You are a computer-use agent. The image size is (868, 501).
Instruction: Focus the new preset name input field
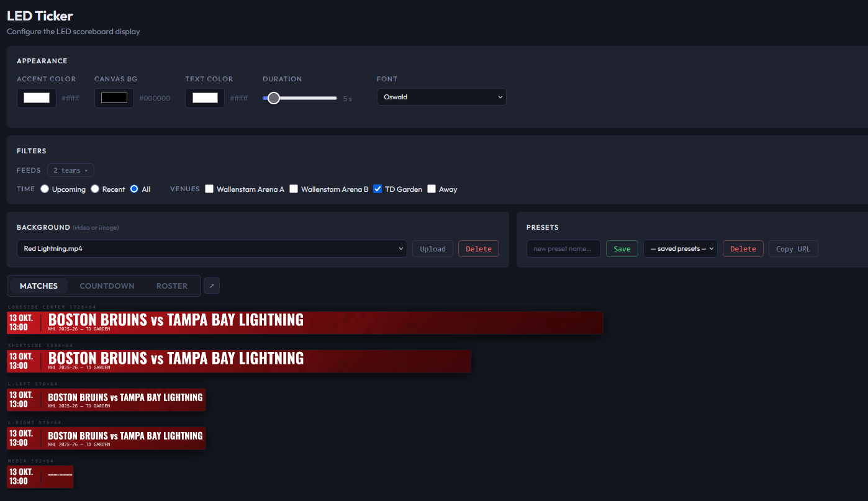[x=564, y=248]
